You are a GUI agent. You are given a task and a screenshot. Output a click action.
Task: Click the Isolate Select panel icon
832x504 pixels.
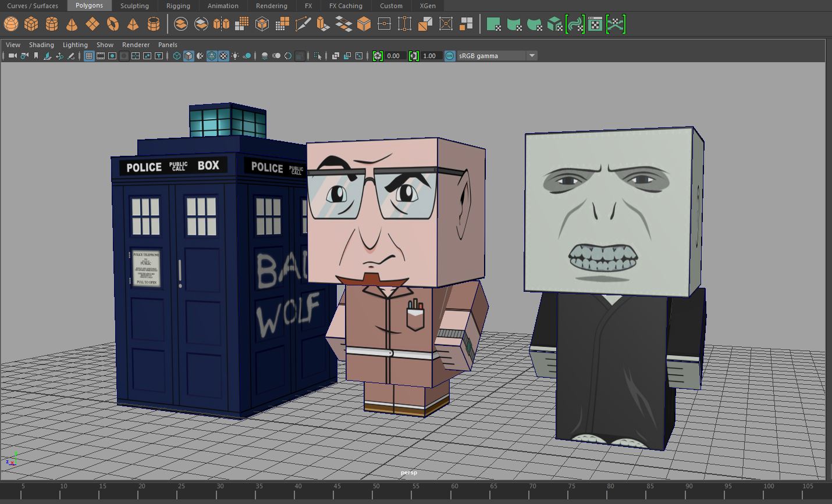(318, 56)
